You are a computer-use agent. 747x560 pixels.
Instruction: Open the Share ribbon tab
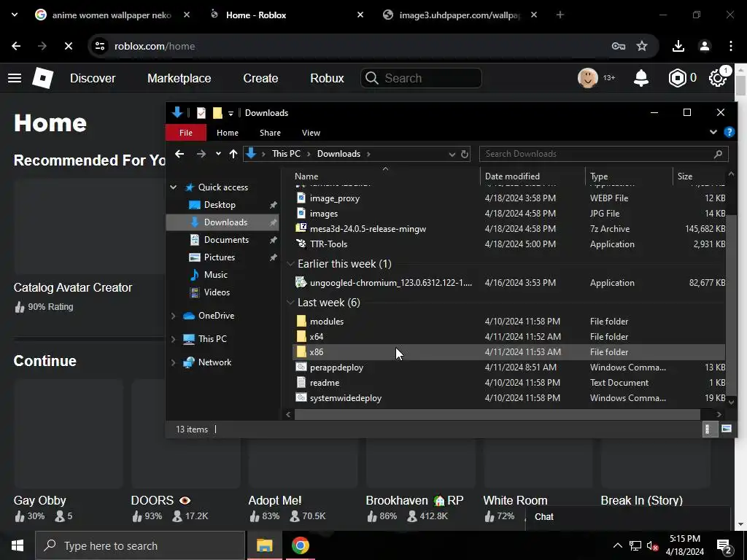pyautogui.click(x=270, y=133)
